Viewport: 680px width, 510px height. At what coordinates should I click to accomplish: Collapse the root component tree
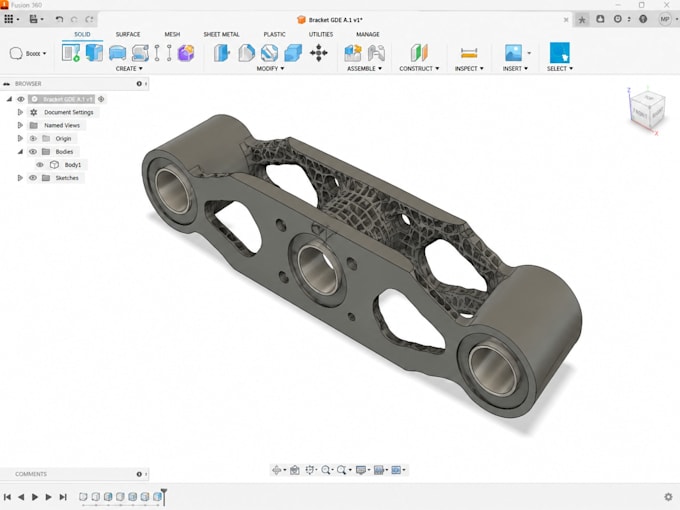tap(9, 99)
